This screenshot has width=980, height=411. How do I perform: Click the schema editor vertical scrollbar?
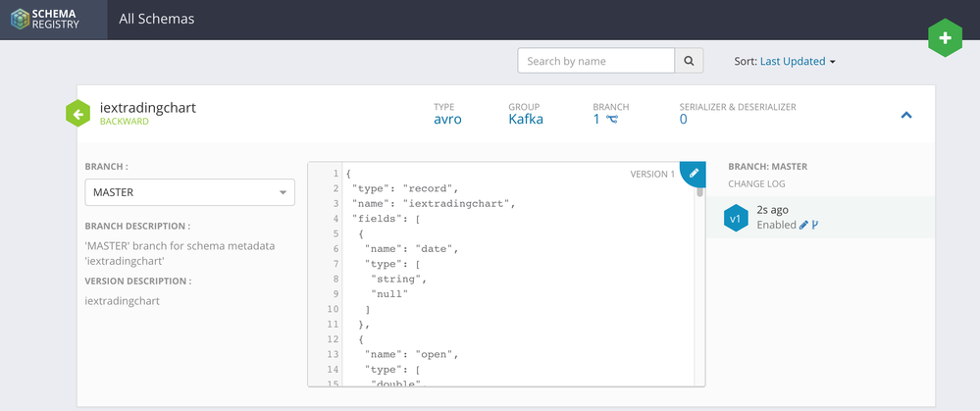pos(699,192)
